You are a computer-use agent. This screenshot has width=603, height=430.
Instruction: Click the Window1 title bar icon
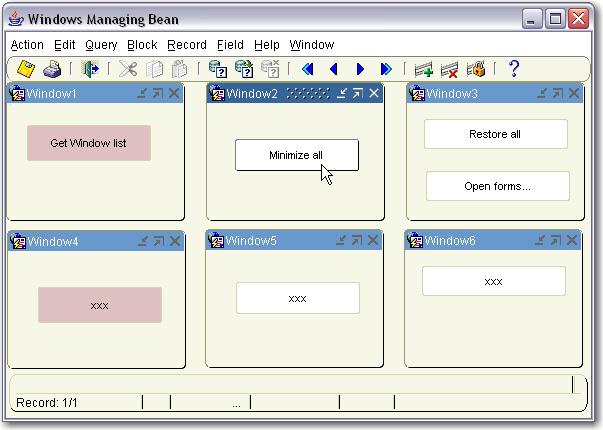17,93
